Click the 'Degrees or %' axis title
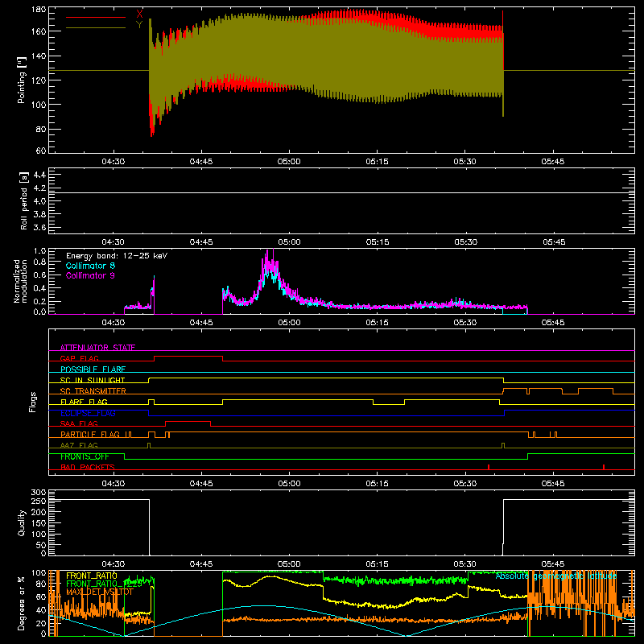The image size is (644, 644). point(22,603)
